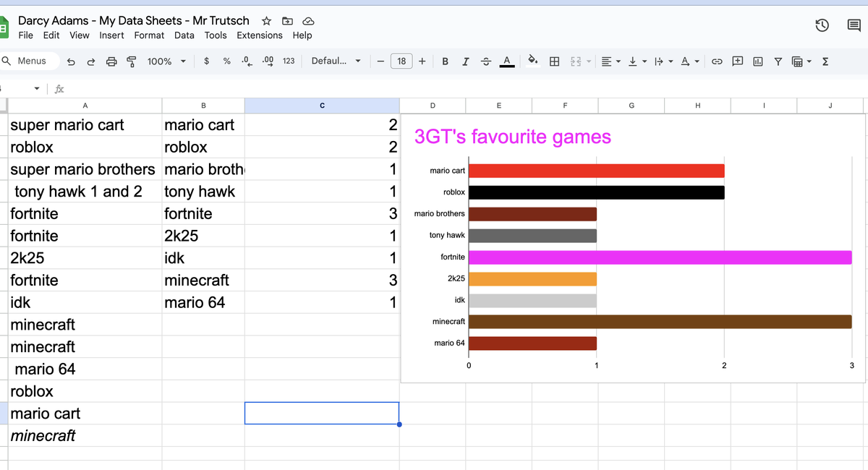Image resolution: width=868 pixels, height=470 pixels.
Task: Move the document to a folder
Action: point(287,21)
